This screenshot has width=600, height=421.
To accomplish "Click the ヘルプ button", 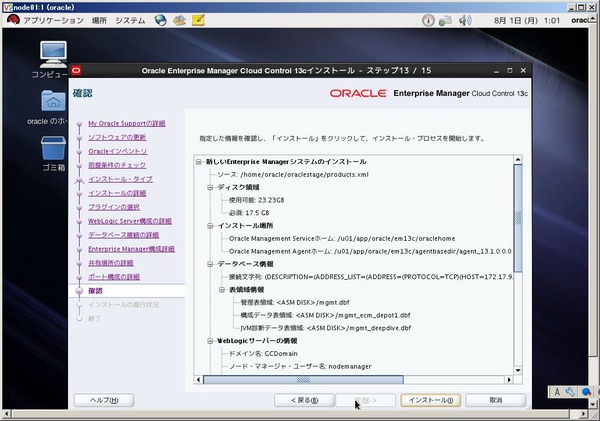I will pyautogui.click(x=104, y=400).
